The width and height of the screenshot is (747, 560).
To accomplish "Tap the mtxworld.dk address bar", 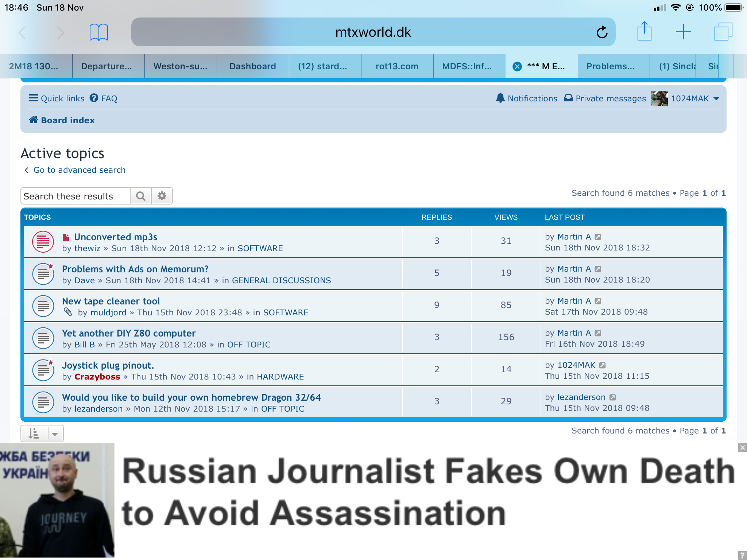I will coord(373,32).
